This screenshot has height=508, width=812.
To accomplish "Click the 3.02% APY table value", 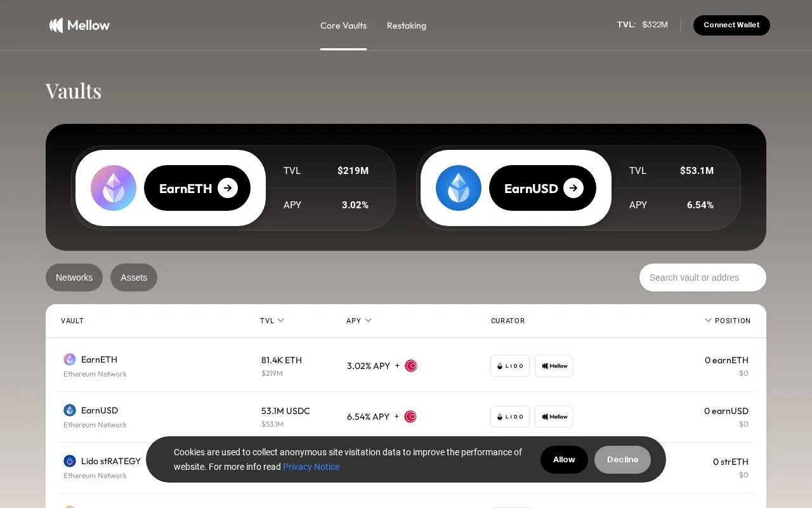I will pyautogui.click(x=369, y=366).
